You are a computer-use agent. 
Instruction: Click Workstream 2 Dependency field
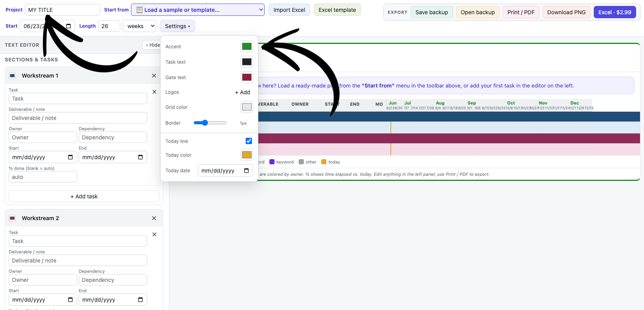(x=113, y=280)
